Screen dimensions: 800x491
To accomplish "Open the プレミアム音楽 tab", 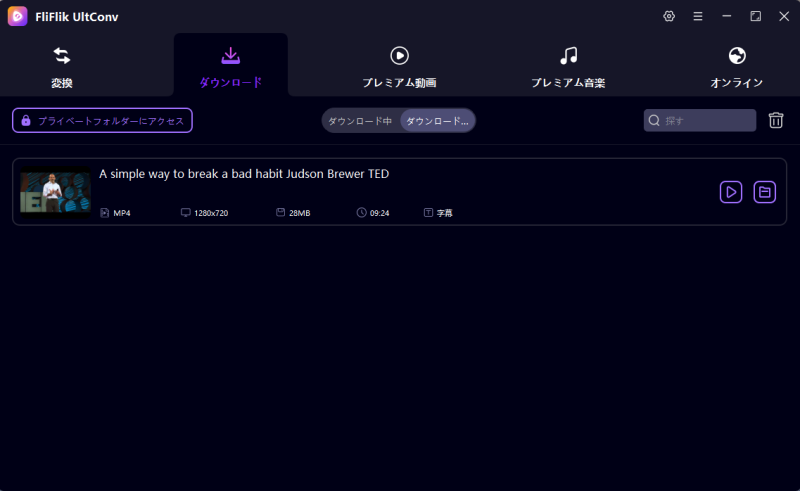I will click(x=568, y=67).
